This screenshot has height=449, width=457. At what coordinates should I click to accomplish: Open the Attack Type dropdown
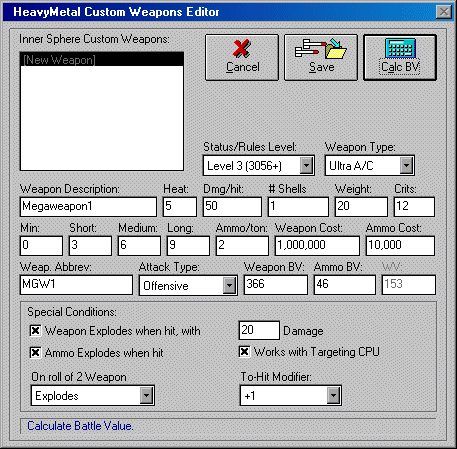coord(229,286)
